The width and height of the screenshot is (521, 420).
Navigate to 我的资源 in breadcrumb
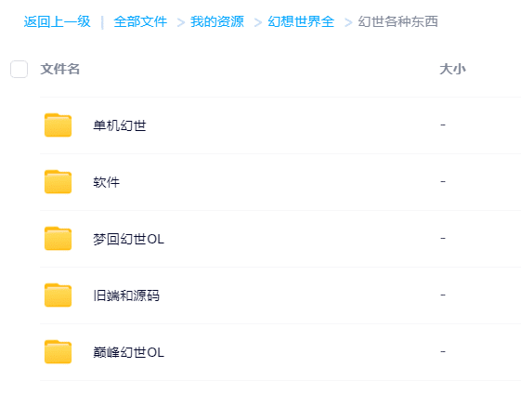tap(217, 21)
